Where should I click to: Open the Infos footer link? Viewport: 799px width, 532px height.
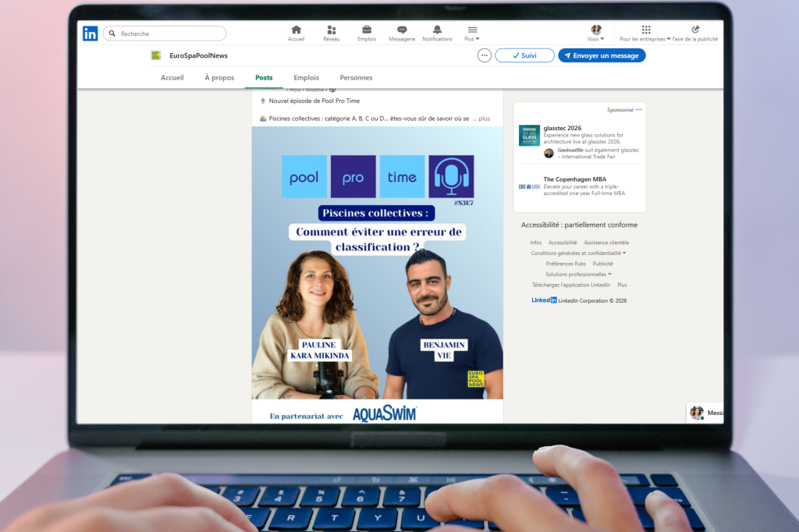[x=535, y=243]
